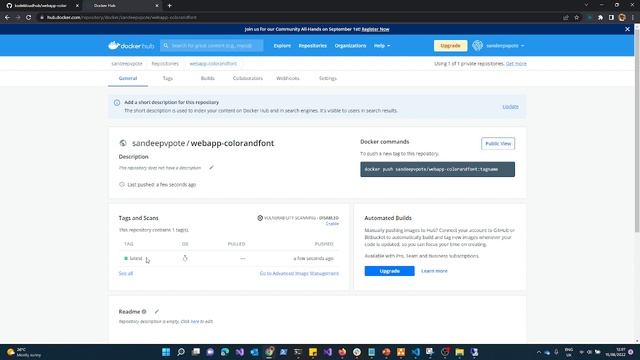Click the Learn more link
640x360 pixels.
coord(434,271)
